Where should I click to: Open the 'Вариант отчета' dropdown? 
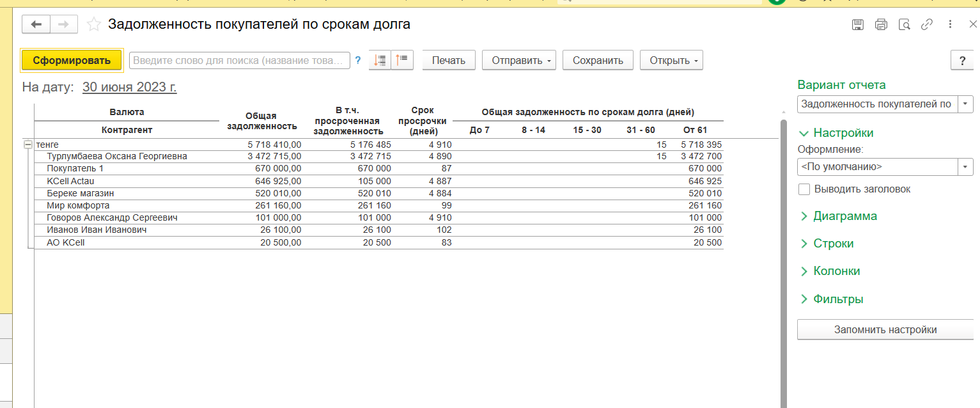pos(965,104)
